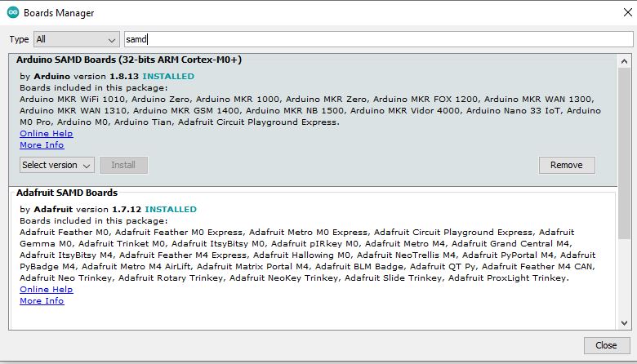Screen dimensions: 637x364
Task: Click the greyed-out Install button
Action: click(123, 165)
